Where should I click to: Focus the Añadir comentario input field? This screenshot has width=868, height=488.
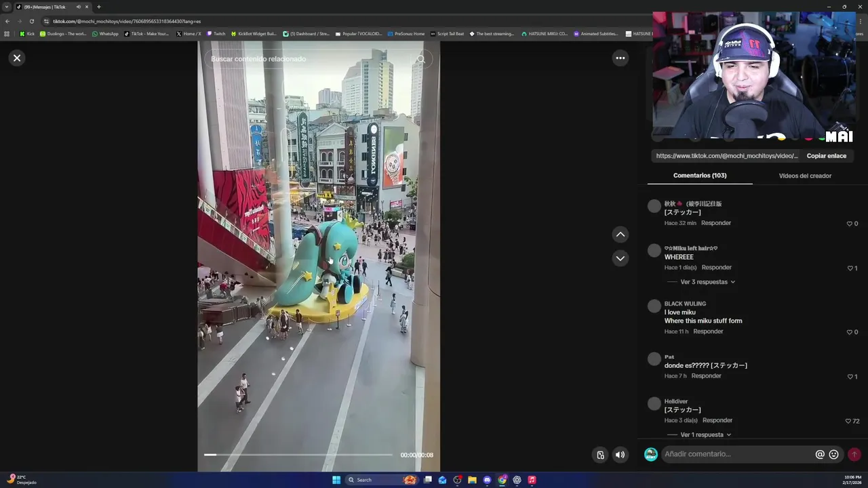tap(737, 454)
